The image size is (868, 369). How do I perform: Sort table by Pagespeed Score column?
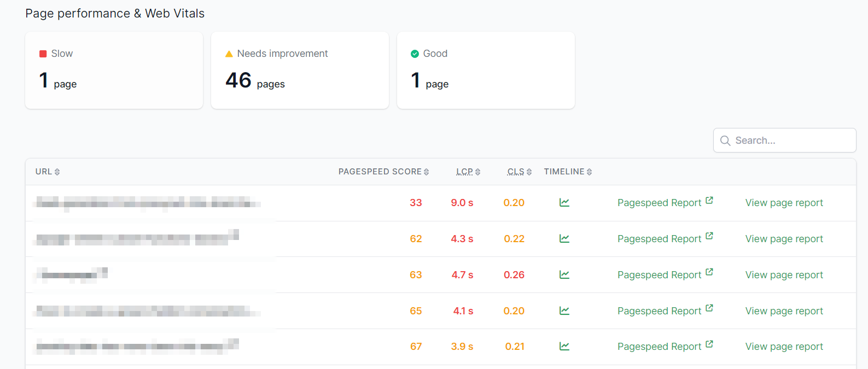tap(383, 172)
